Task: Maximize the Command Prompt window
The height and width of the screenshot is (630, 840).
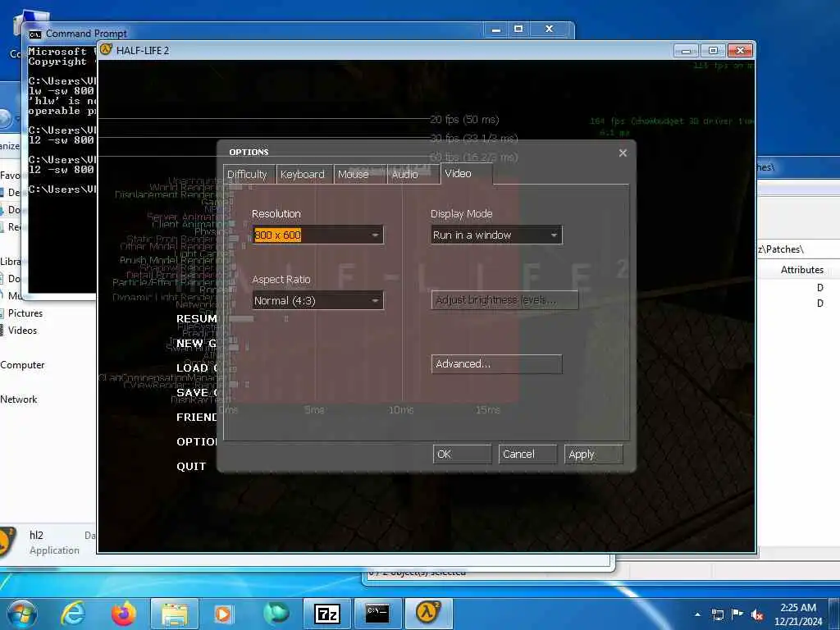Action: pos(518,29)
